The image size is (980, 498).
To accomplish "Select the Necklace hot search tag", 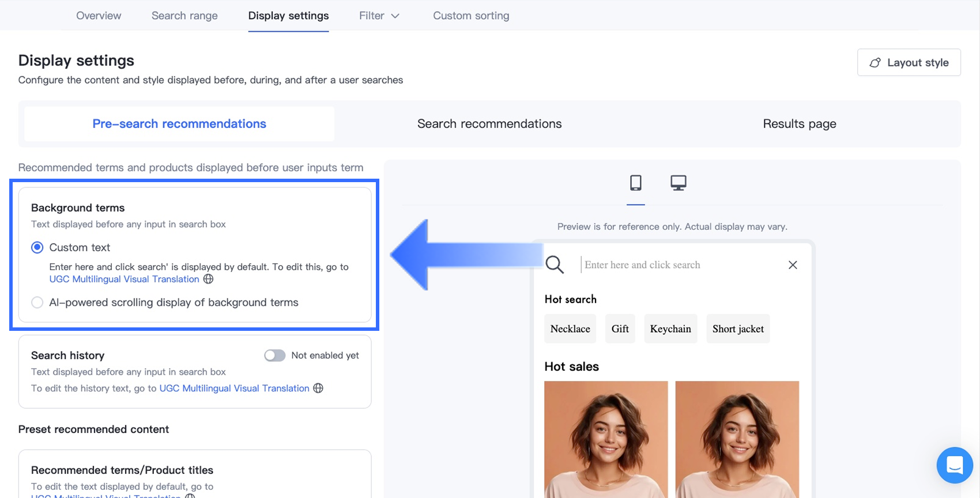I will [570, 329].
